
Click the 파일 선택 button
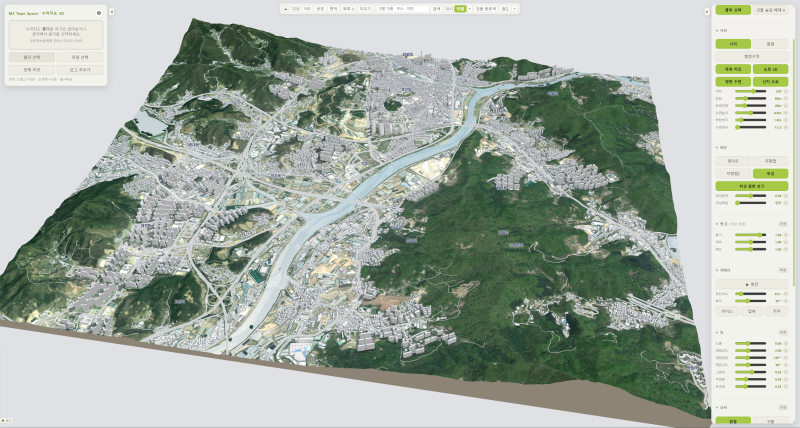[80, 57]
